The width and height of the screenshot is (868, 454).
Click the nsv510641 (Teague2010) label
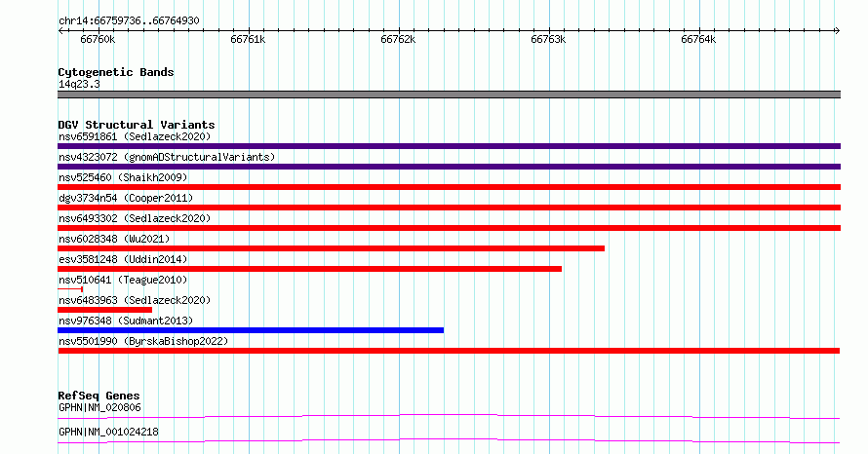[123, 280]
